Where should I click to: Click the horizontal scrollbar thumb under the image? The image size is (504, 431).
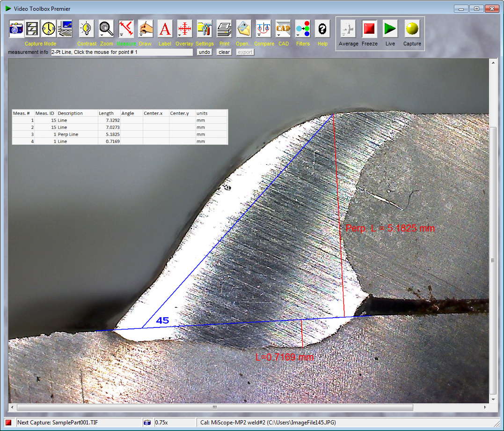(x=215, y=407)
